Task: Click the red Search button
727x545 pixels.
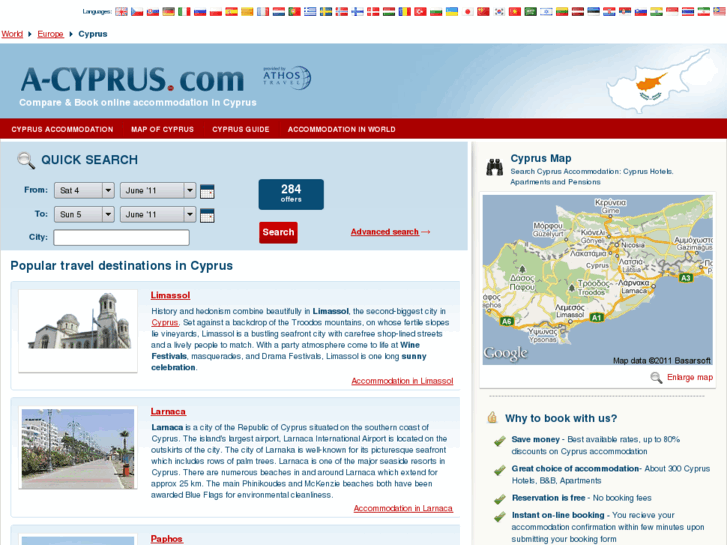Action: pos(278,232)
